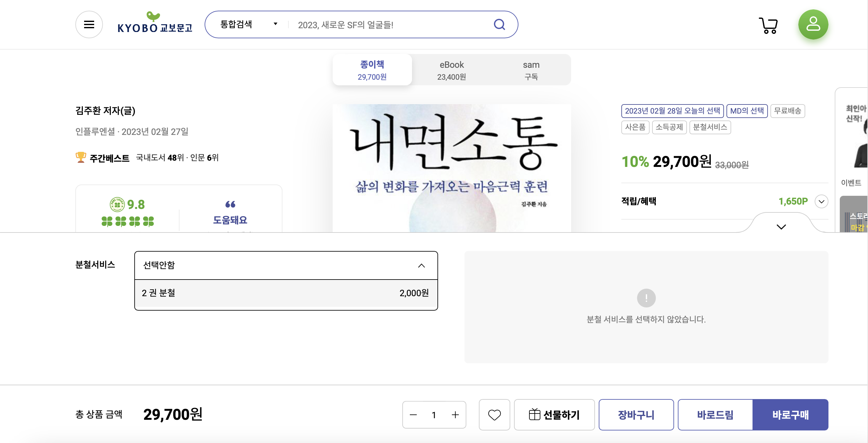Click the 장바구니 button
The height and width of the screenshot is (443, 868).
(x=636, y=415)
